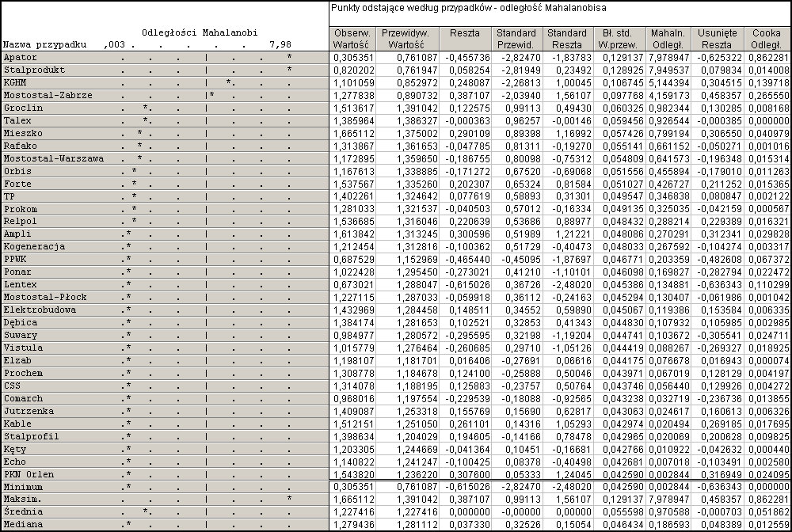Select the Standard Reszta column header
This screenshot has width=792, height=532.
point(567,39)
